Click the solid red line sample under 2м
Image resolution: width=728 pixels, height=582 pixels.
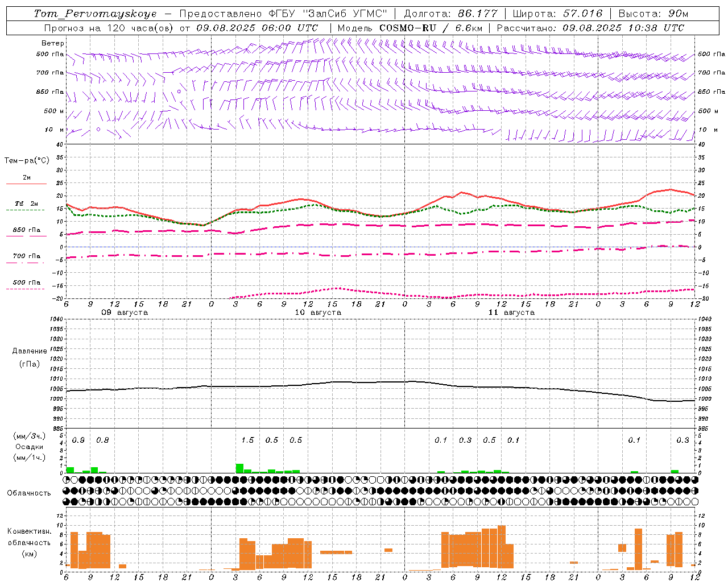coord(26,184)
